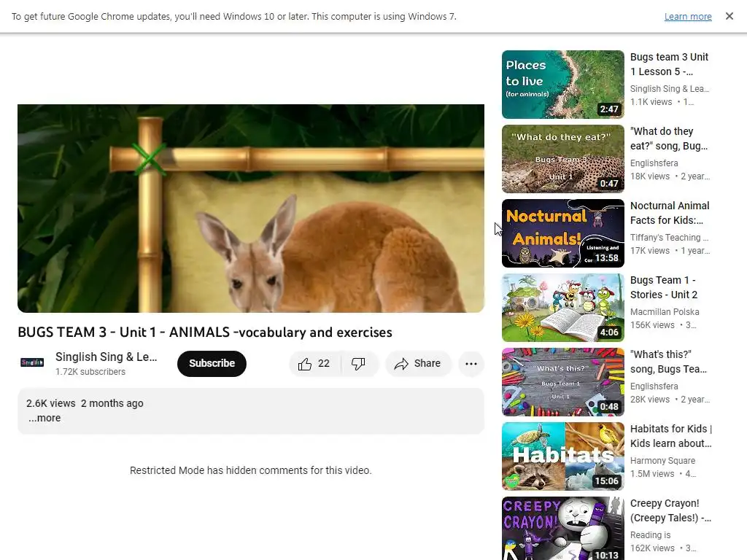Click the kangaroo video player
Viewport: 747px width, 560px height.
coord(251,209)
